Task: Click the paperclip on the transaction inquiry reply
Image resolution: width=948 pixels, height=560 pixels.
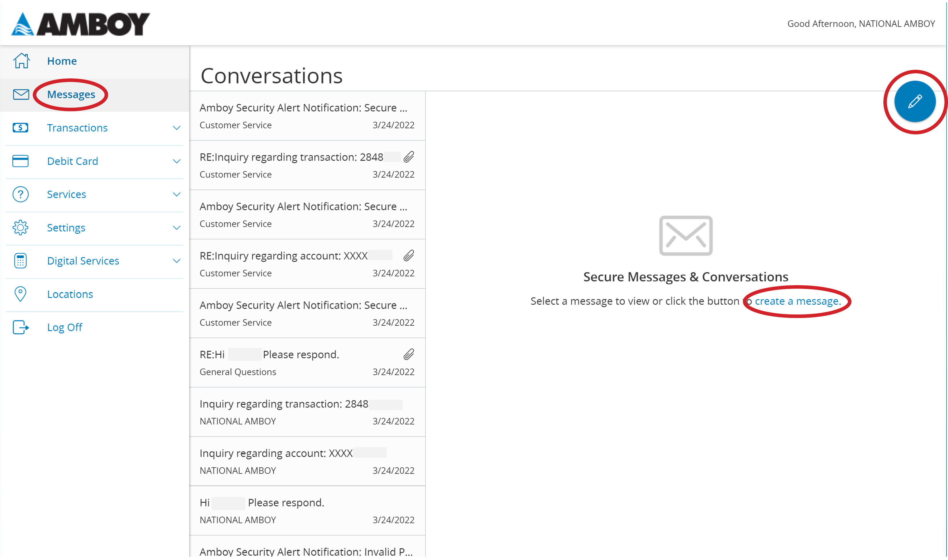Action: pyautogui.click(x=409, y=157)
